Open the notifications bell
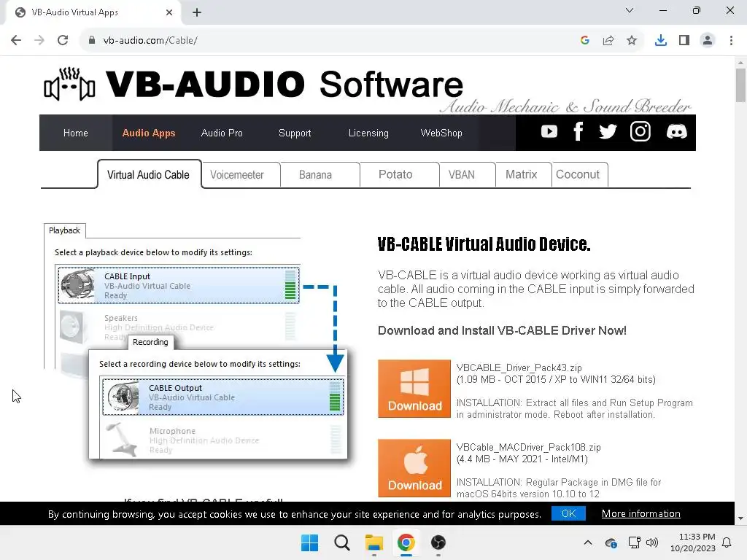This screenshot has height=560, width=747. tap(727, 542)
